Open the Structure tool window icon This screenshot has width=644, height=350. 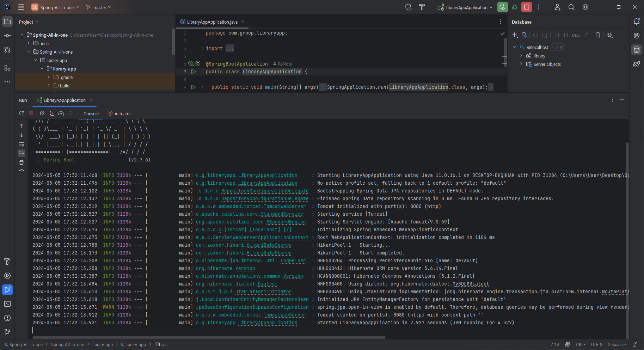[x=7, y=67]
